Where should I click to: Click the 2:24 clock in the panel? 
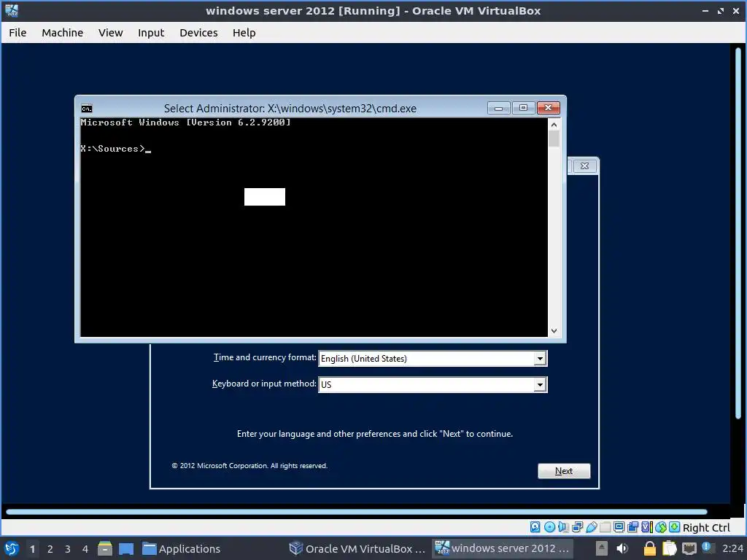pyautogui.click(x=732, y=548)
